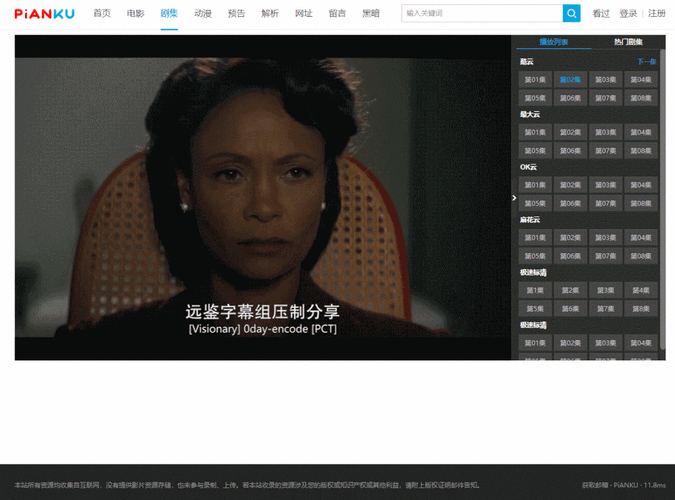Play 第01集 from the OK云 source
This screenshot has width=675, height=500.
point(535,185)
